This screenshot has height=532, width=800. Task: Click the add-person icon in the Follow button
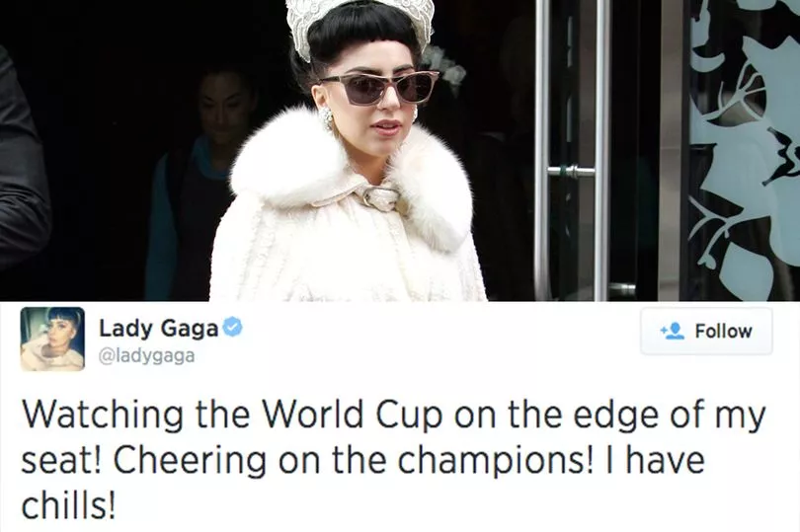[x=673, y=331]
